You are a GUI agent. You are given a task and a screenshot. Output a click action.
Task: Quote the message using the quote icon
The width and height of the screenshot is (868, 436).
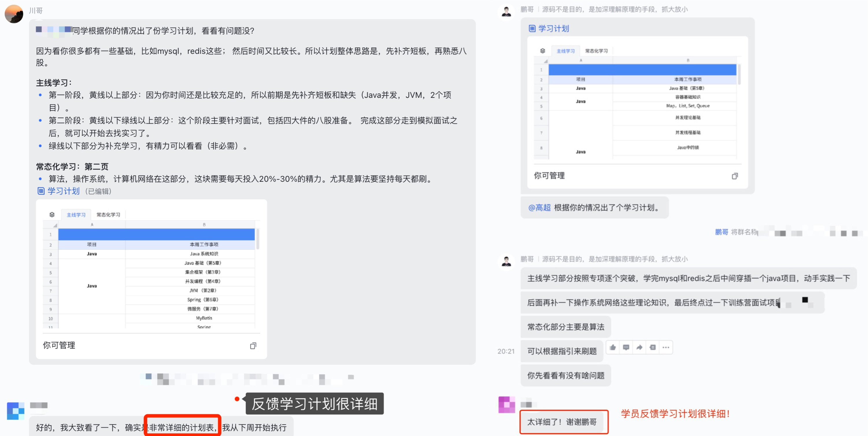653,347
